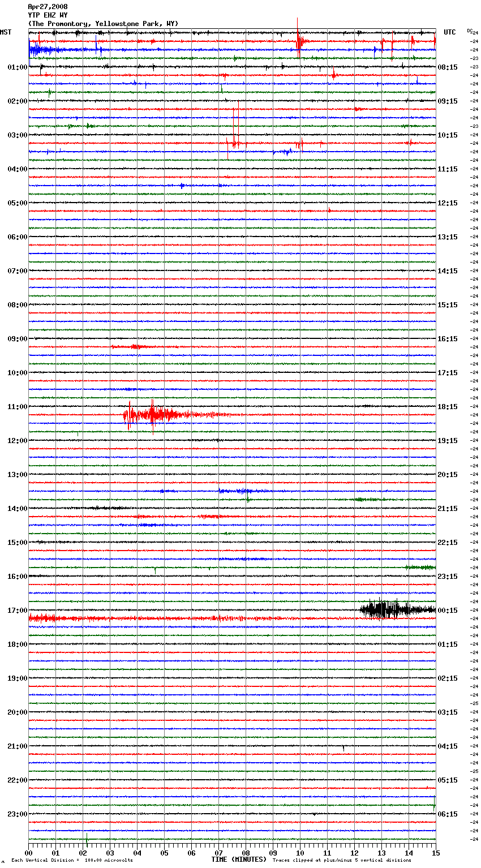
Task: Select the 16:00 MST row label
Action: click(18, 577)
